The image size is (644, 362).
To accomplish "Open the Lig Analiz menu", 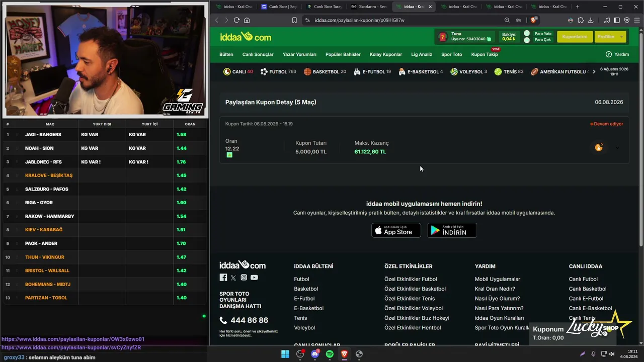I will coord(422,54).
